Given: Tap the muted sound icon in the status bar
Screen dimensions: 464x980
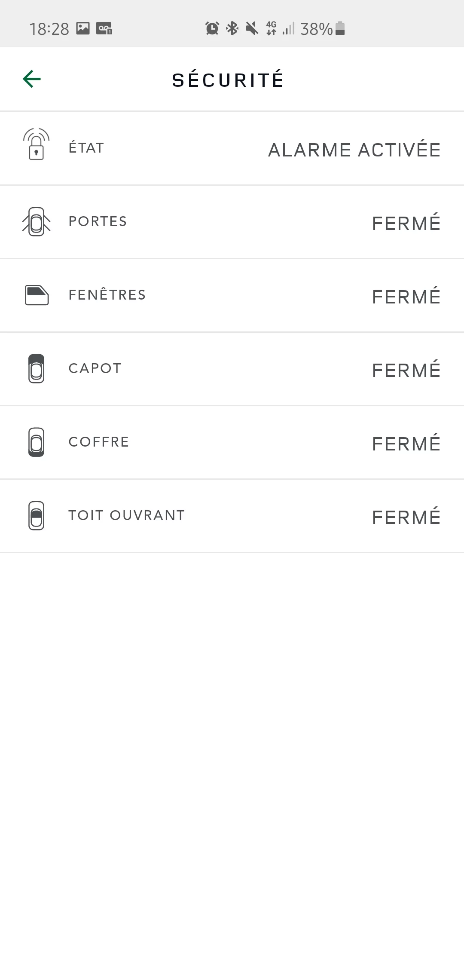Looking at the screenshot, I should tap(252, 29).
